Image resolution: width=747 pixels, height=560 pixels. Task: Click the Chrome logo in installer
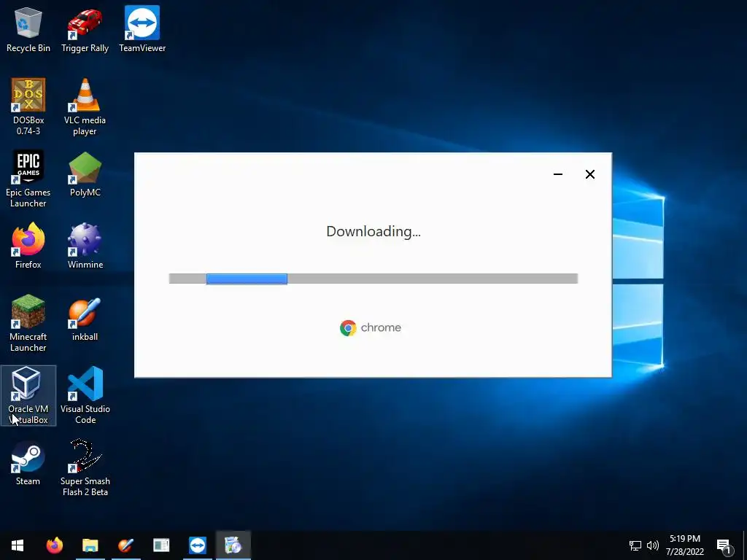[x=371, y=327]
